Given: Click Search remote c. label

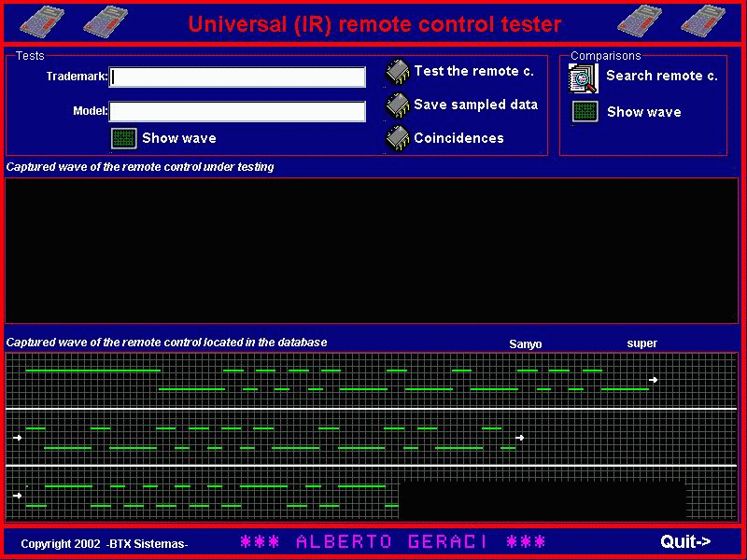Looking at the screenshot, I should point(662,76).
